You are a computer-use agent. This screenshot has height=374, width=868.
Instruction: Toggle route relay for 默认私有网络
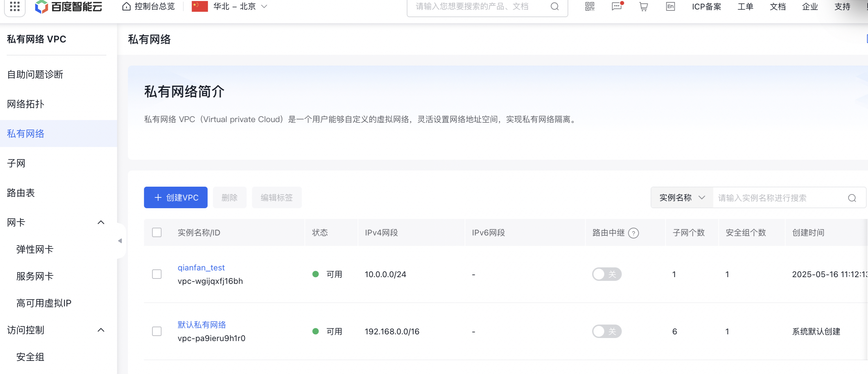pyautogui.click(x=607, y=332)
